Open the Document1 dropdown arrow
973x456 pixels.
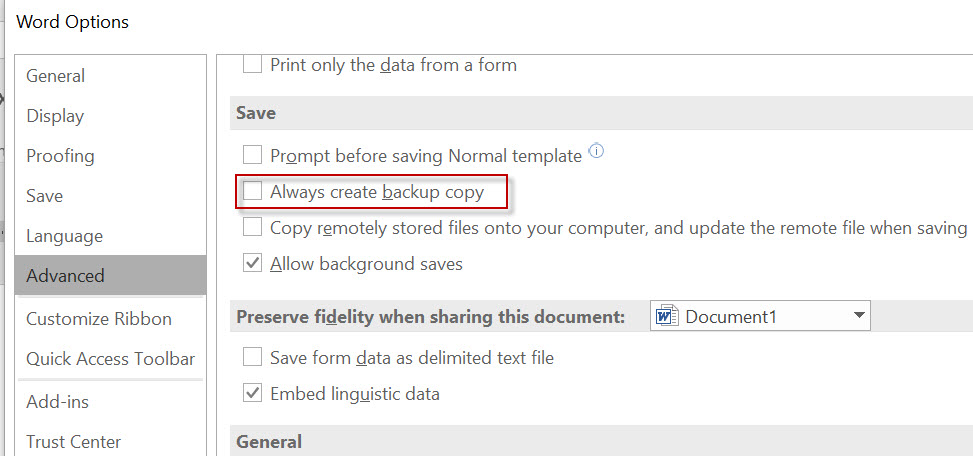[x=859, y=316]
